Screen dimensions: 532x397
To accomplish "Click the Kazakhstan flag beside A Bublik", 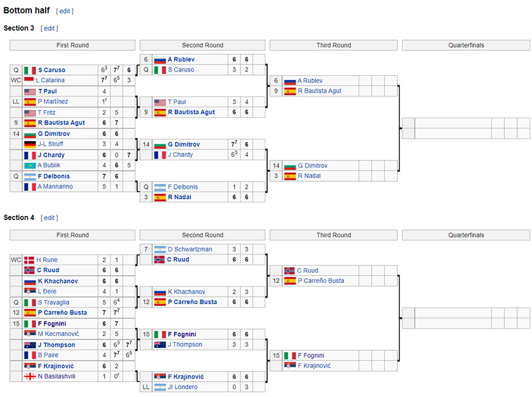I will click(x=30, y=166).
